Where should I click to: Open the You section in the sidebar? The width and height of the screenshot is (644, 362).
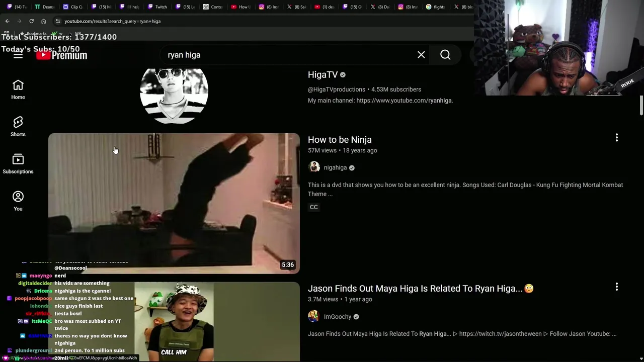pos(18,201)
